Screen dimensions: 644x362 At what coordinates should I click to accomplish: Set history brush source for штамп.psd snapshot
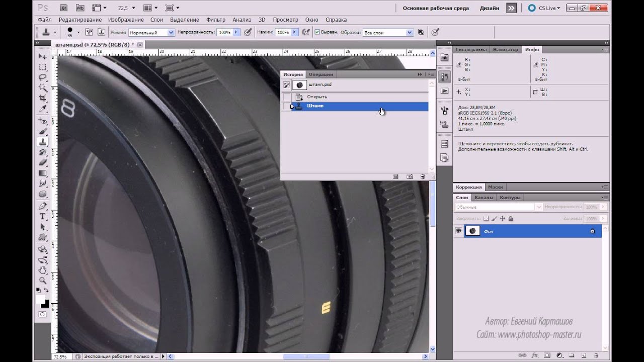[286, 85]
